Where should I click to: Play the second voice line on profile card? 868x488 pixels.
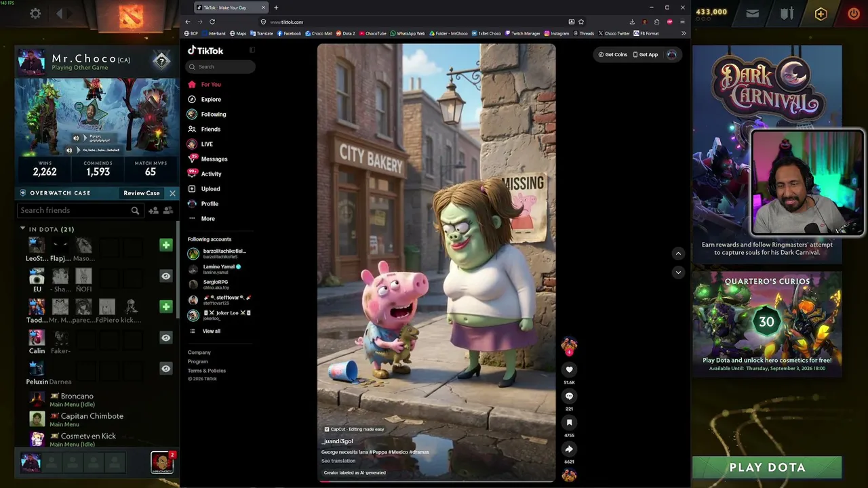coord(69,150)
